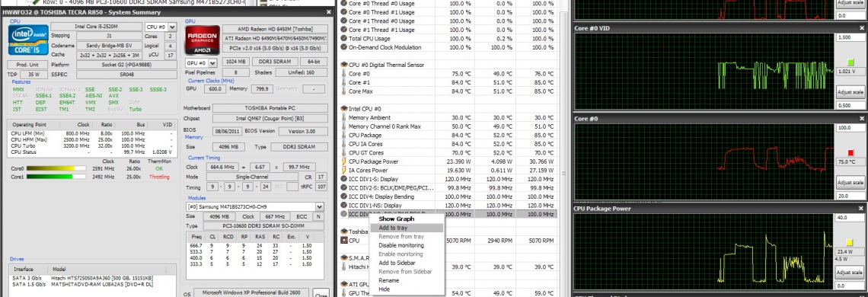Open the GPU #0 selector dropdown
This screenshot has width=868, height=297.
[x=203, y=63]
